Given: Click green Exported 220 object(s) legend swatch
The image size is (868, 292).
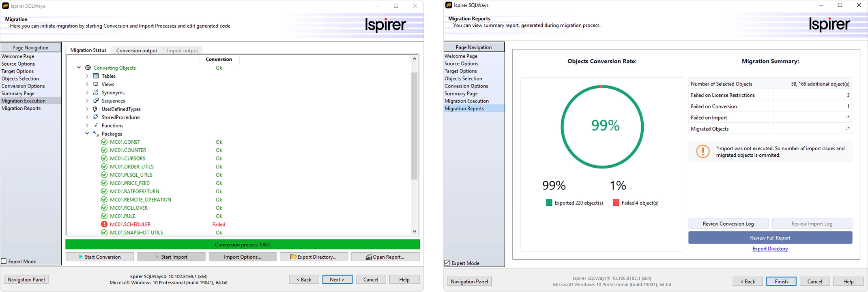Looking at the screenshot, I should 549,202.
